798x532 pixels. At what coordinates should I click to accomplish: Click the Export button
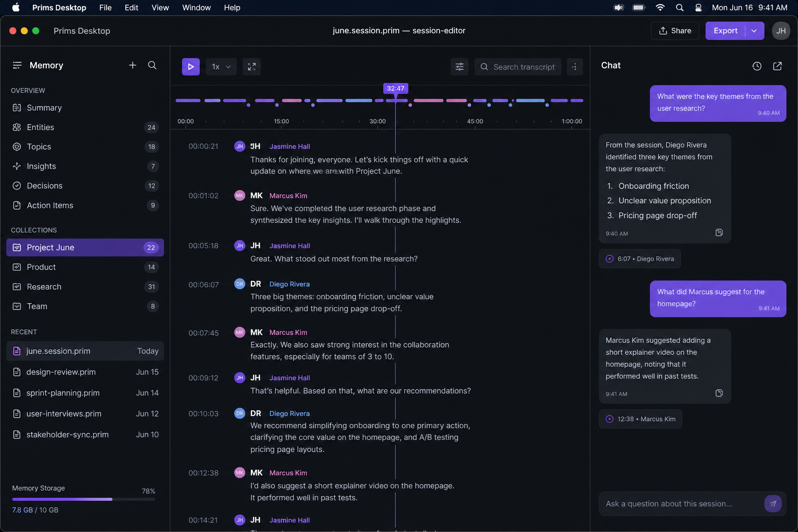pos(725,31)
